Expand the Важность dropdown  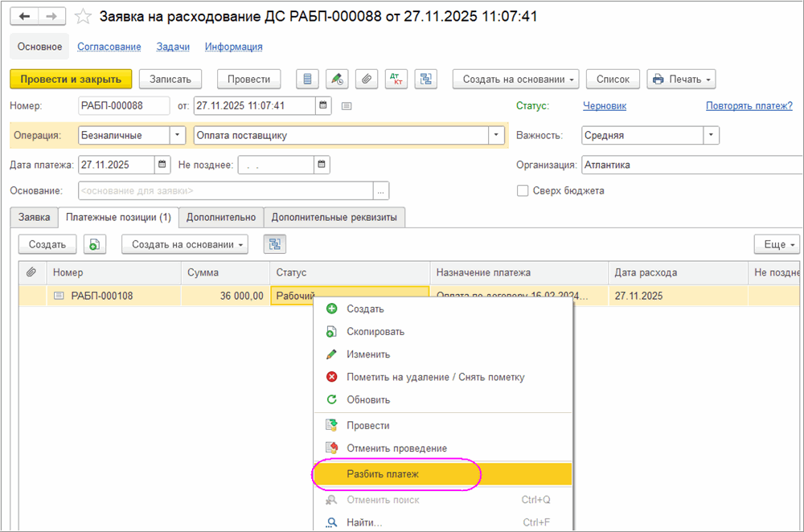711,136
